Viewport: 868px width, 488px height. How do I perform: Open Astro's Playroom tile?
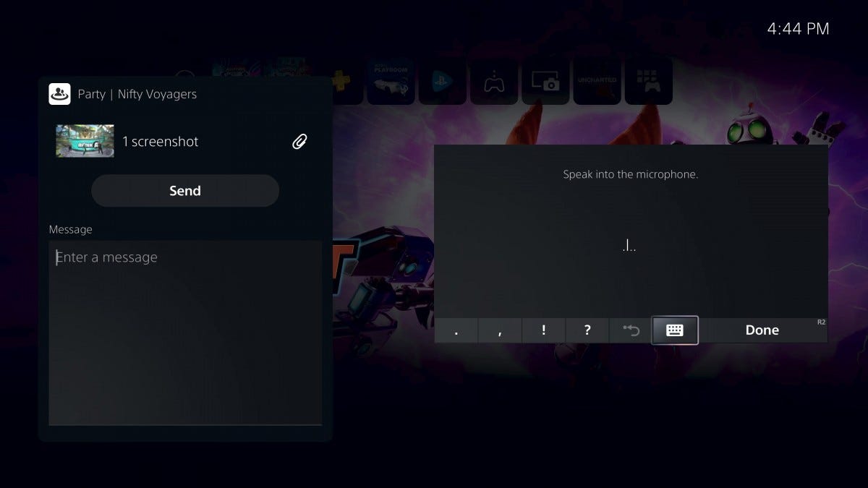click(x=391, y=82)
